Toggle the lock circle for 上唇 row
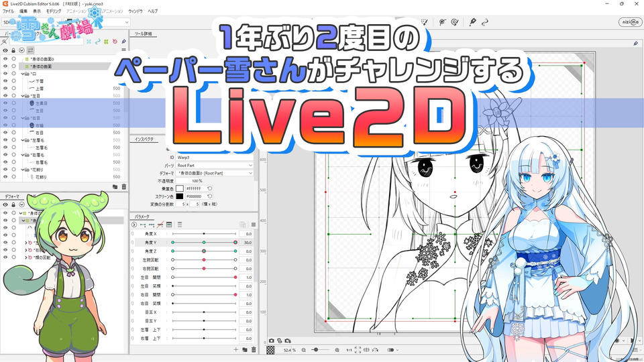 click(x=13, y=88)
